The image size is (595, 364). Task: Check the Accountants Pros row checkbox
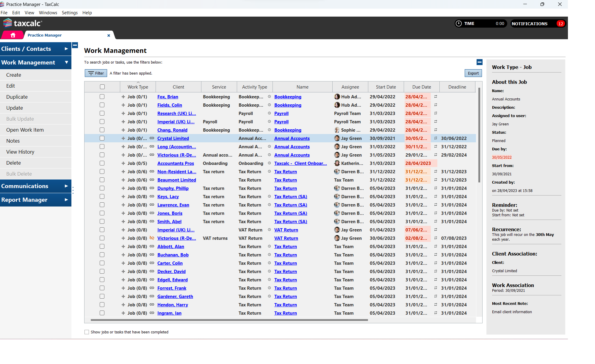click(102, 163)
